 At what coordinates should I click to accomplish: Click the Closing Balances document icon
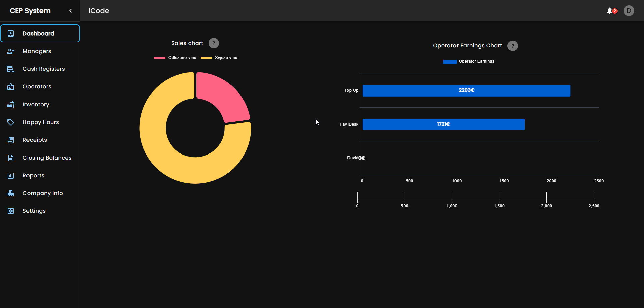tap(11, 158)
